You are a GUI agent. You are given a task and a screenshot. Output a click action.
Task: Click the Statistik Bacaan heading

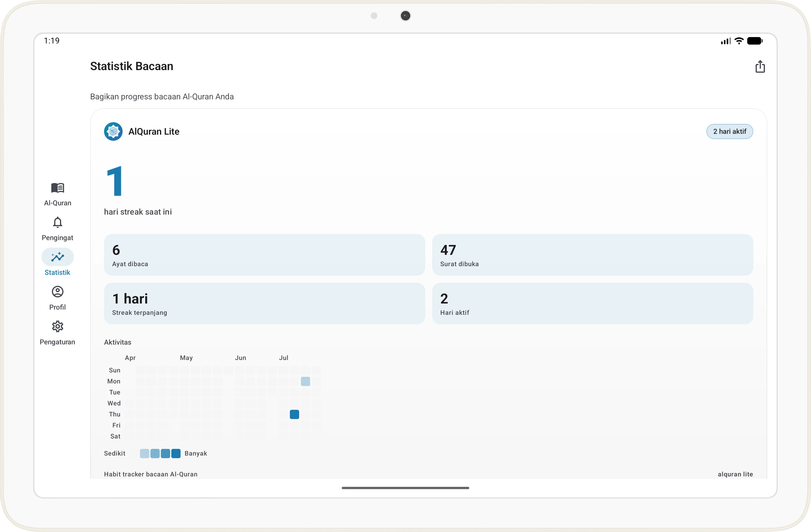pos(132,66)
